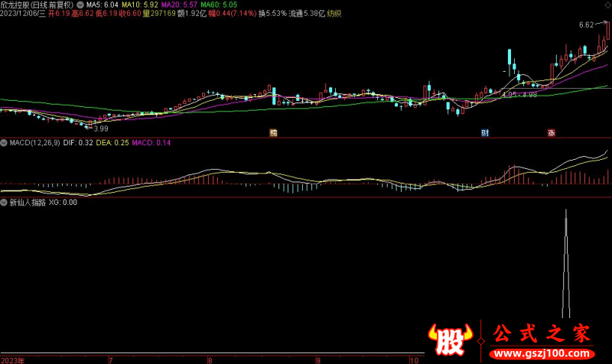Click the white XG signal spike
The image size is (612, 364).
pos(566,264)
